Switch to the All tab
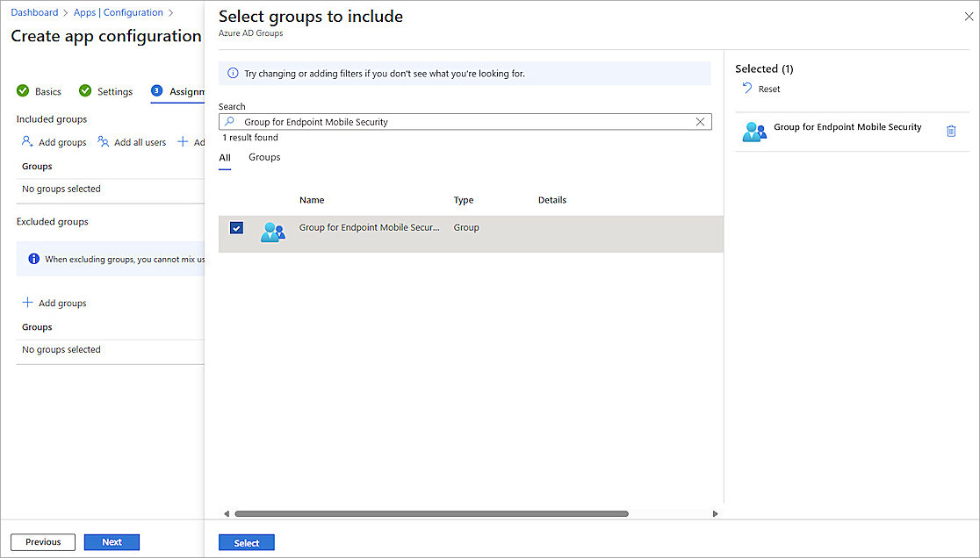This screenshot has height=558, width=980. click(x=225, y=158)
